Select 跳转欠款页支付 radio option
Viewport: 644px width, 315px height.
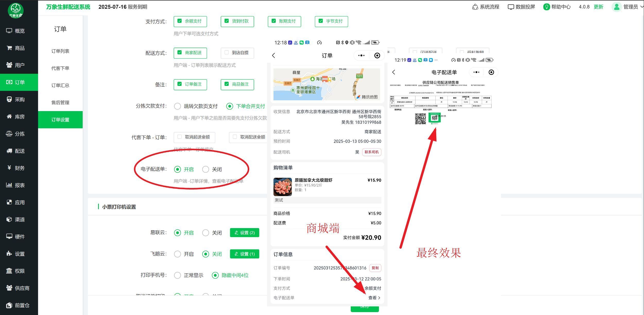click(177, 106)
